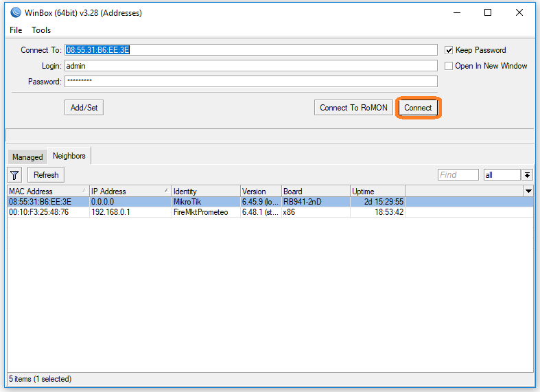The image size is (540, 392).
Task: Switch to the Managed tab
Action: (27, 157)
